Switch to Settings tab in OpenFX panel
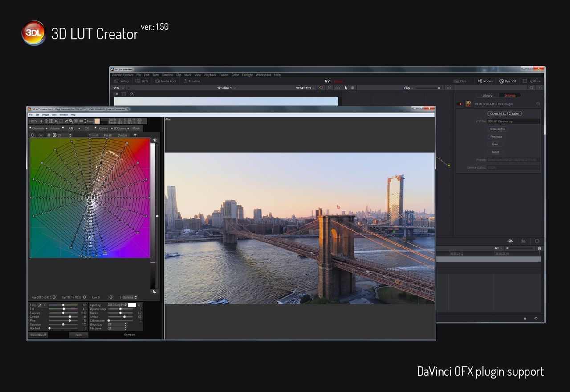The image size is (570, 392). click(x=510, y=95)
